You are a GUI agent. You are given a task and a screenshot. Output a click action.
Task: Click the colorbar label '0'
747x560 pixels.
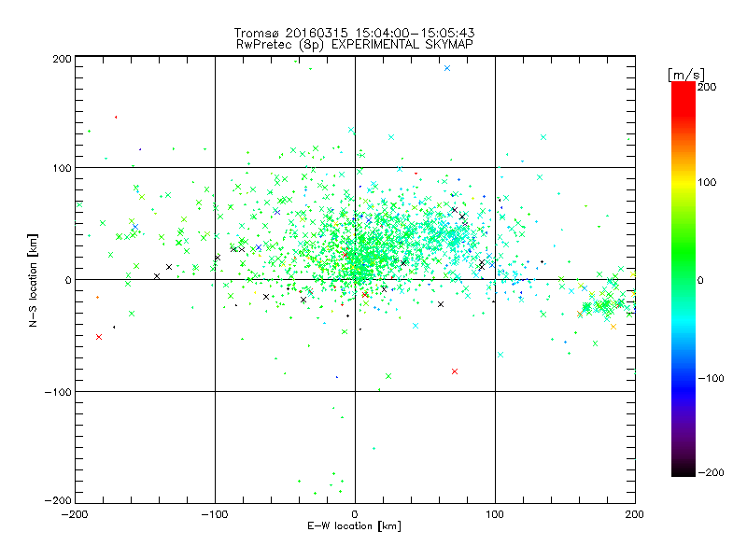700,280
